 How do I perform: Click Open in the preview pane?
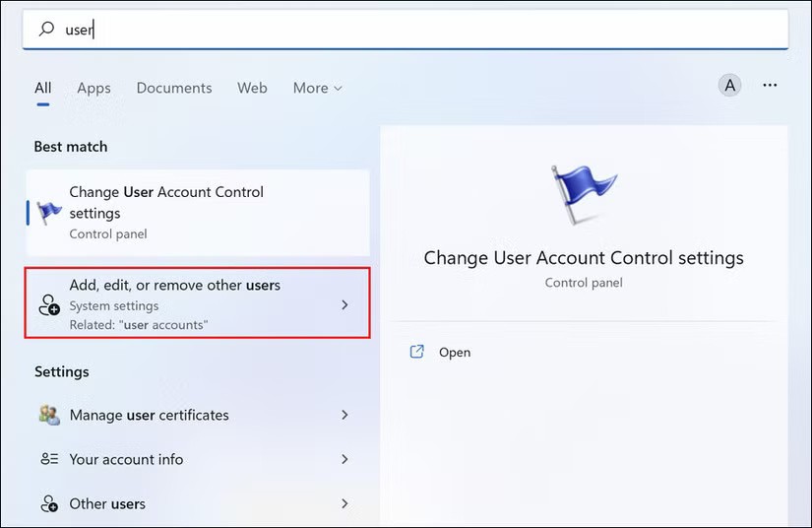tap(455, 352)
